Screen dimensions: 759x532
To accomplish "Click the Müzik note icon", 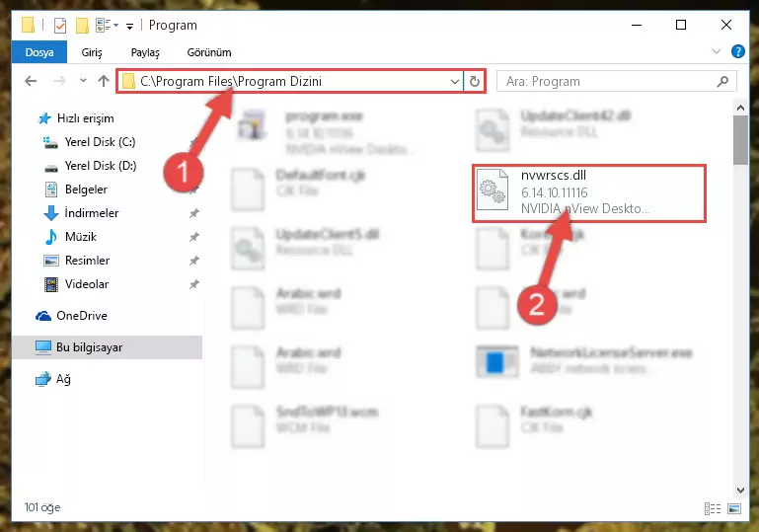I will pos(50,237).
